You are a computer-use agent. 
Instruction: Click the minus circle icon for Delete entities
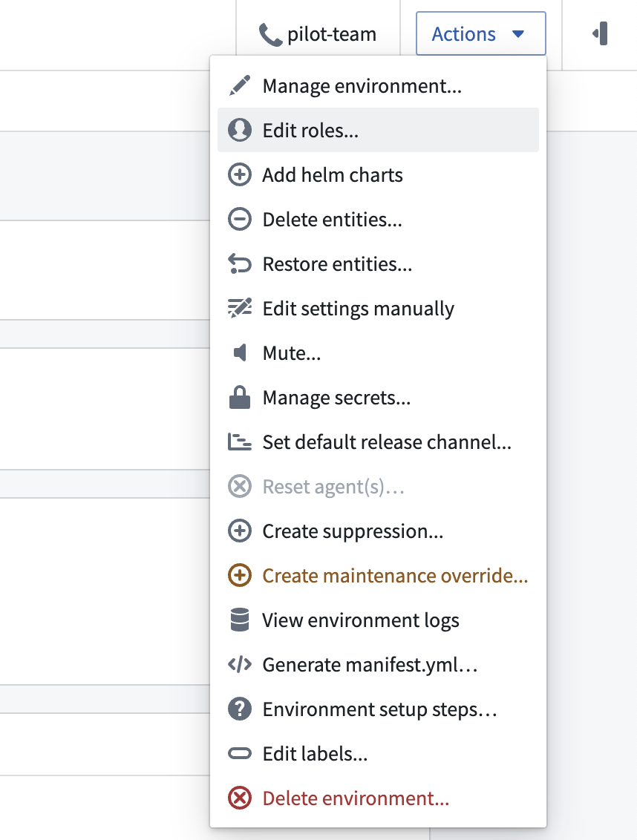click(x=239, y=219)
